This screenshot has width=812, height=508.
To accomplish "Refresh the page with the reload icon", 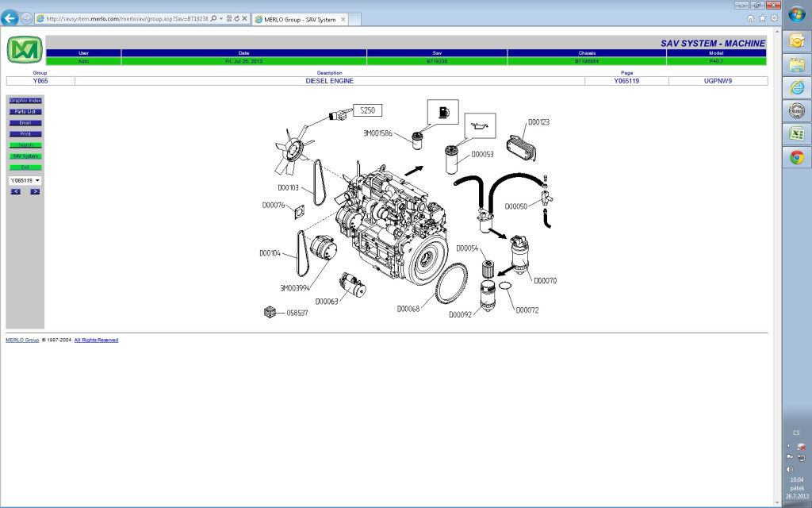I will 236,19.
